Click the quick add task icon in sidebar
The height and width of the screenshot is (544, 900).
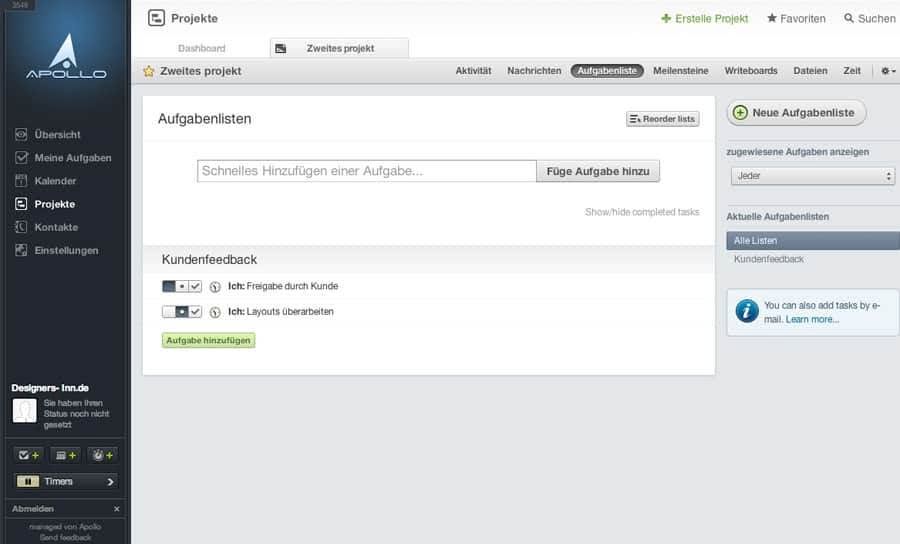coord(28,455)
